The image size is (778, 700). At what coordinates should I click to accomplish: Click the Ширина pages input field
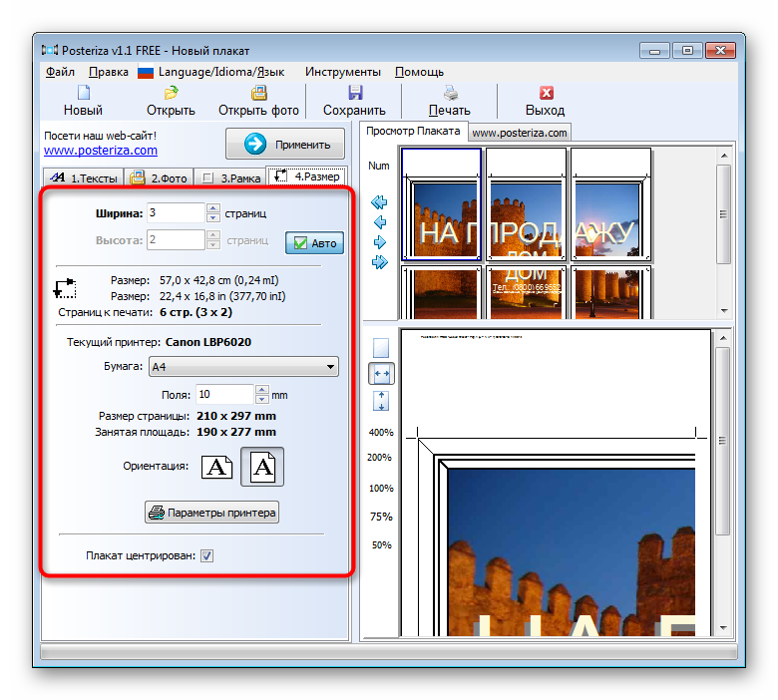177,212
